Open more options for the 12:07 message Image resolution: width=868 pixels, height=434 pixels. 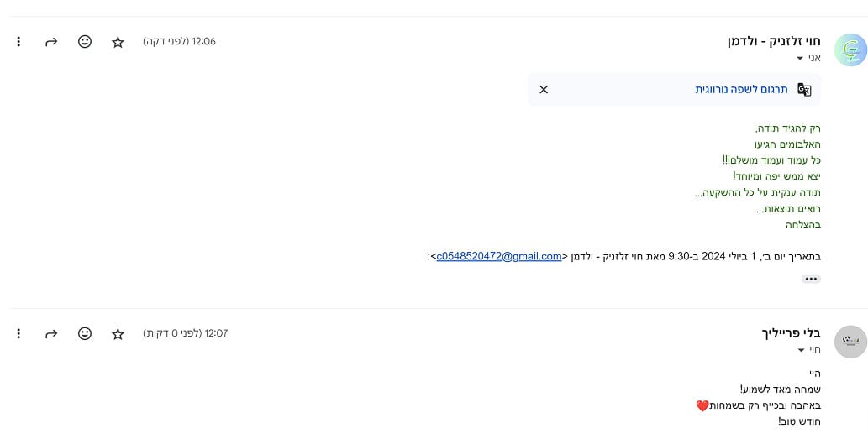click(18, 333)
